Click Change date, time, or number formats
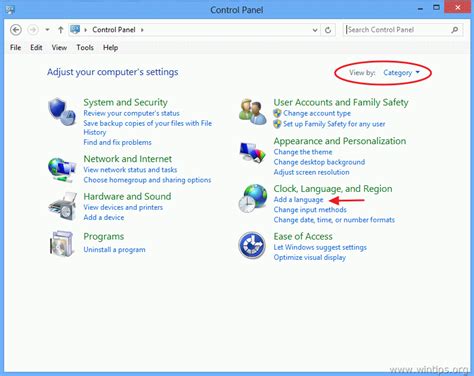 (x=334, y=220)
